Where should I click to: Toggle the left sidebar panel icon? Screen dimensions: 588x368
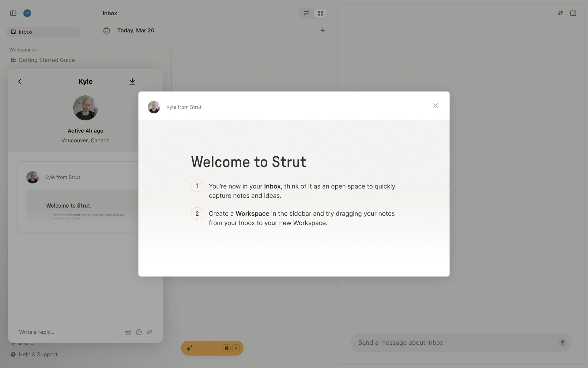point(13,13)
